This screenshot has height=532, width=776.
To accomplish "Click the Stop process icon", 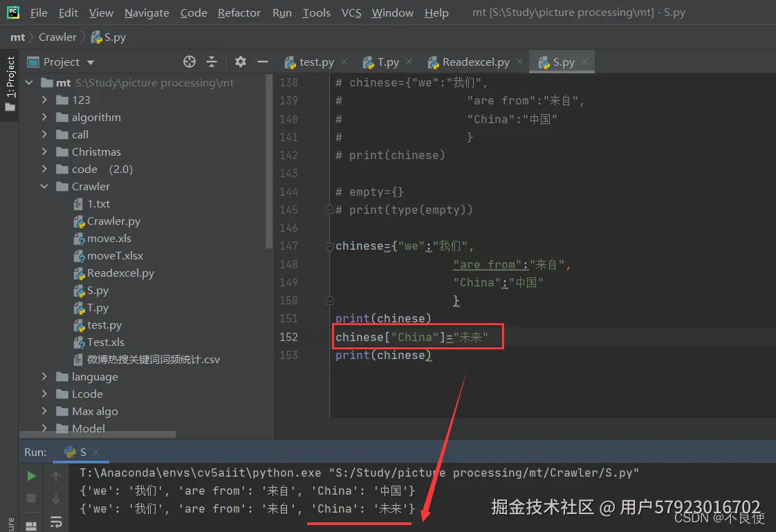I will coord(31,498).
